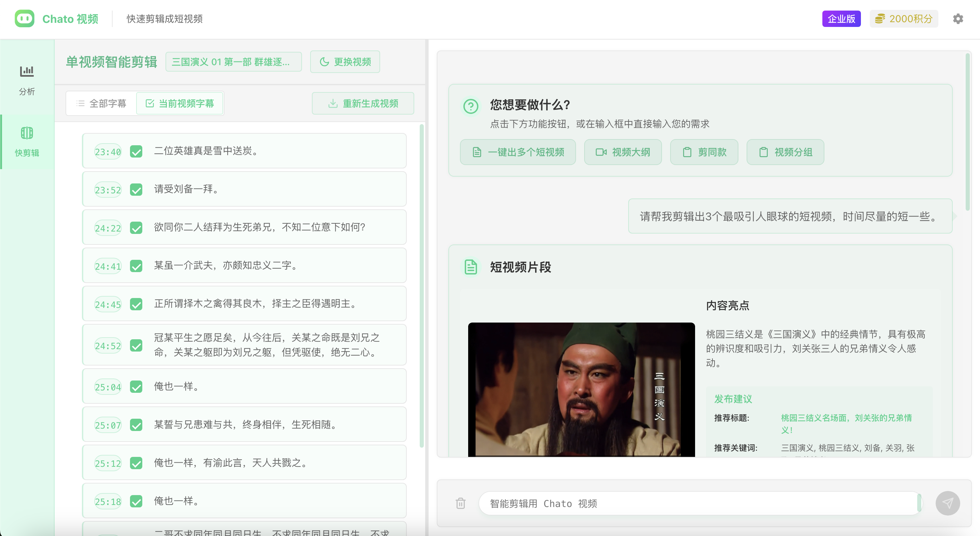Click 一键出多个短视频 button
The width and height of the screenshot is (980, 536).
[x=517, y=152]
